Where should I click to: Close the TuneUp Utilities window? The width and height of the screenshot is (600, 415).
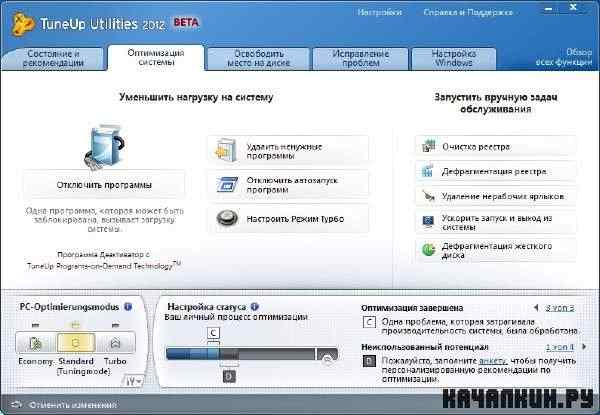[x=573, y=7]
